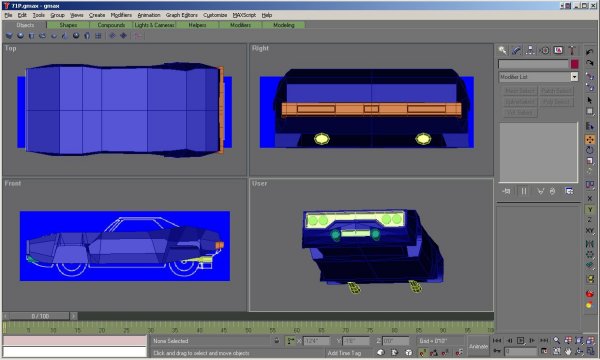Click the red object color swatch

(574, 64)
